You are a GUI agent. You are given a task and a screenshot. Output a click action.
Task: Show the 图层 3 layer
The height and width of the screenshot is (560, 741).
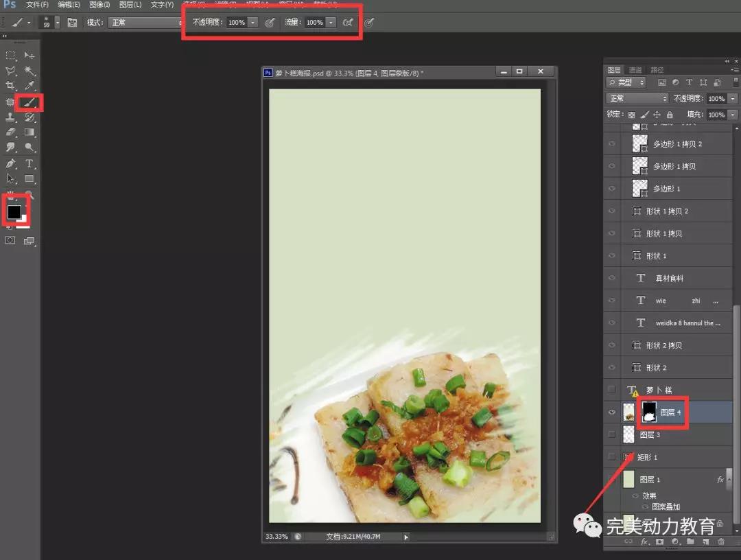click(x=612, y=435)
